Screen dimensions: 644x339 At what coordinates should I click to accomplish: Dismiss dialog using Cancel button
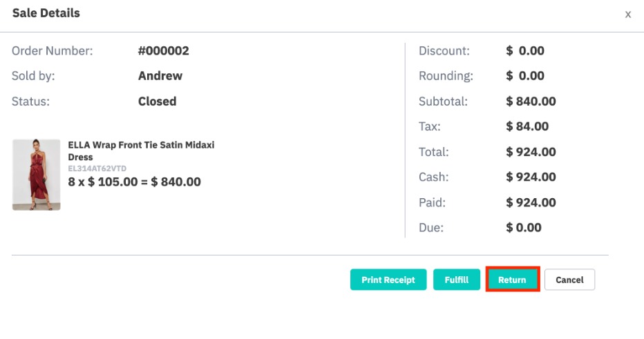tap(569, 280)
